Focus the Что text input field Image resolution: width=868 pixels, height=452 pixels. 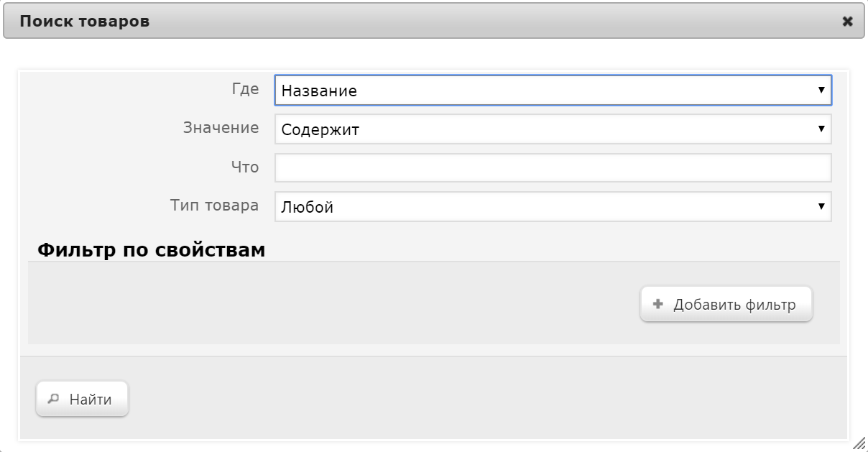pyautogui.click(x=553, y=167)
